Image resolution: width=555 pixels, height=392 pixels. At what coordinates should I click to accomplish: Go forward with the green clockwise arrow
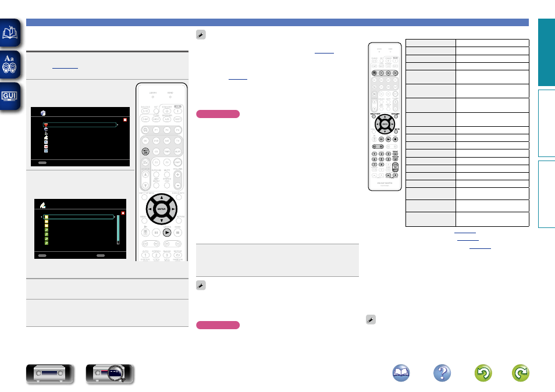click(x=521, y=373)
